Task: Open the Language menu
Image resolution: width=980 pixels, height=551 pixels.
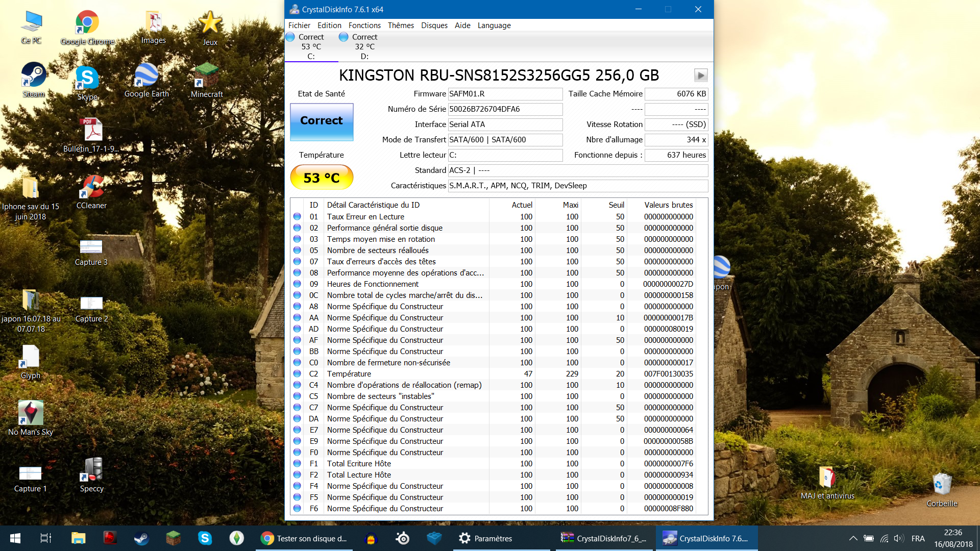Action: [494, 26]
